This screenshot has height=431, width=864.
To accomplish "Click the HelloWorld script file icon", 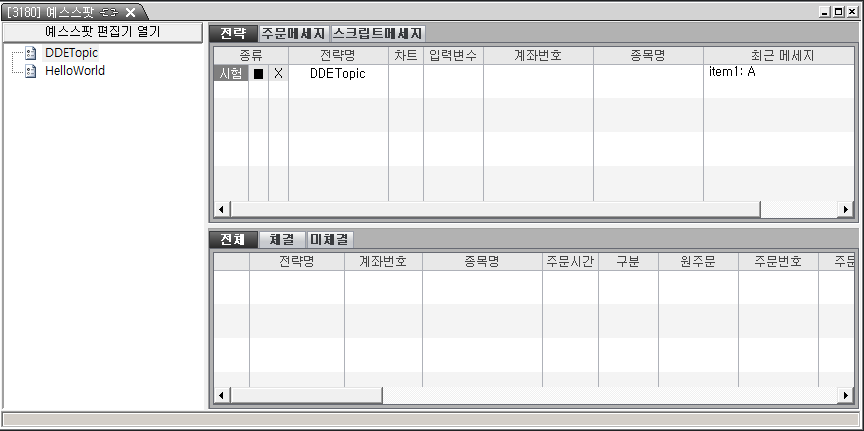I will coord(30,71).
